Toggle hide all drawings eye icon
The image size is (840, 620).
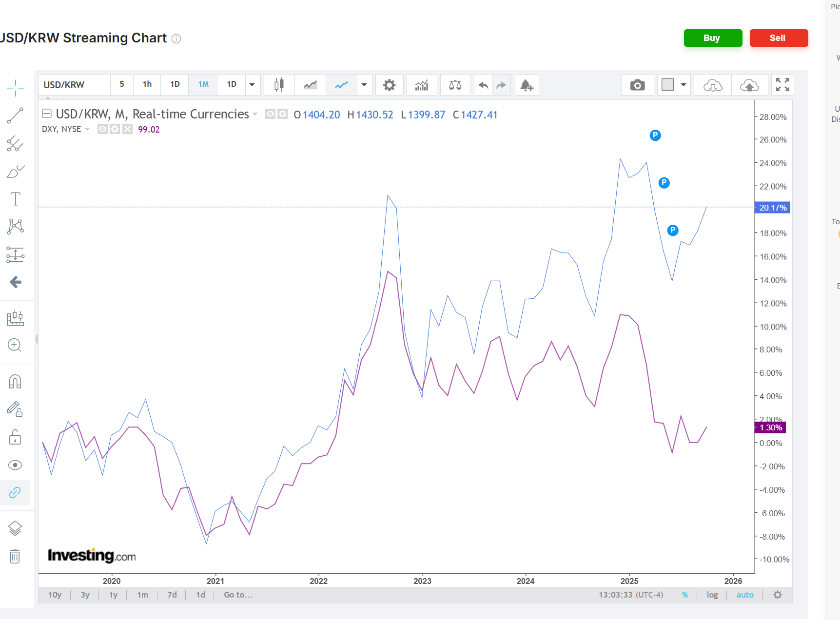coord(15,465)
